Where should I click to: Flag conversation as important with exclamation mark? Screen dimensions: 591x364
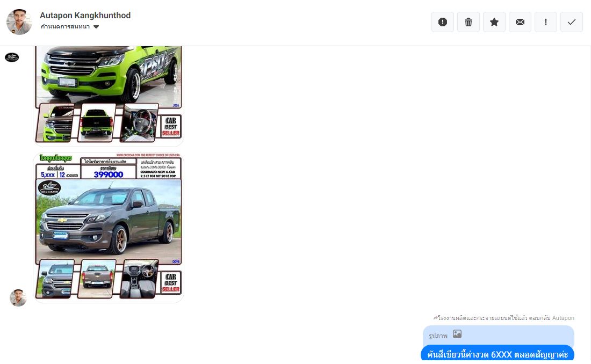(546, 22)
